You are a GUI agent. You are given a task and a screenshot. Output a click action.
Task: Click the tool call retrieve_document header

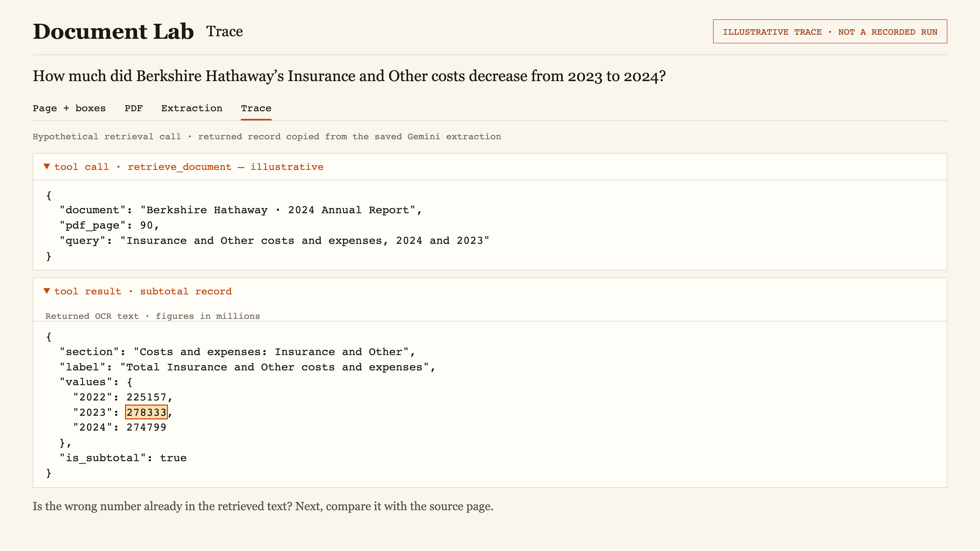click(x=490, y=167)
